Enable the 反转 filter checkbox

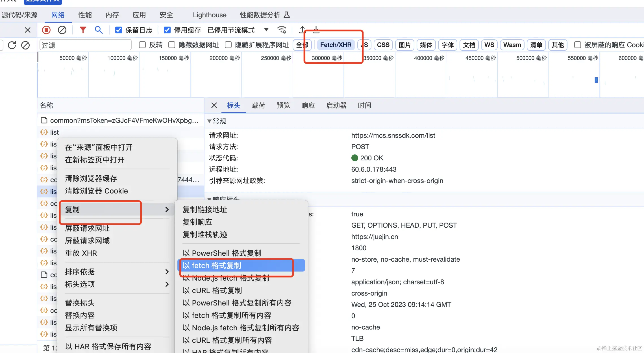coord(143,45)
